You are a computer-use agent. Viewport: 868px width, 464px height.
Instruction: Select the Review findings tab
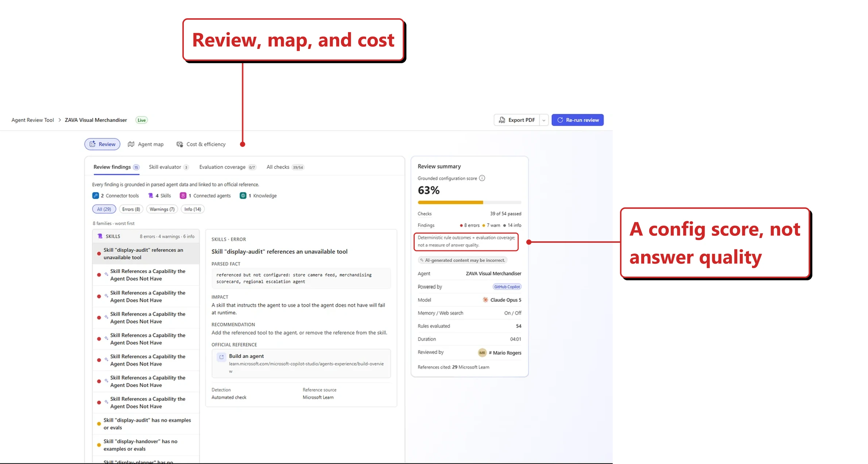[116, 167]
